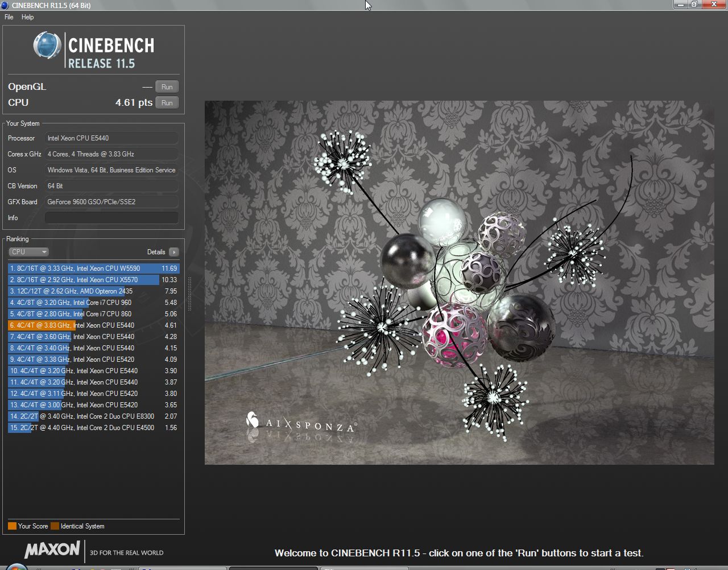
Task: Click the brown Identical System swatch
Action: (x=55, y=526)
